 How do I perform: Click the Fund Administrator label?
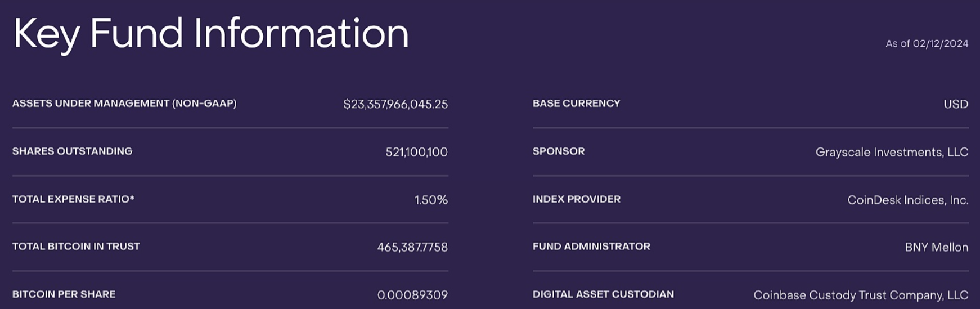point(591,247)
